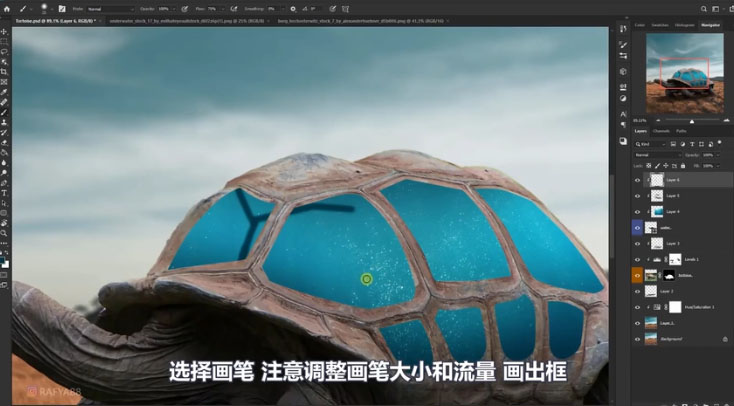Select the Lasso tool

click(5, 52)
